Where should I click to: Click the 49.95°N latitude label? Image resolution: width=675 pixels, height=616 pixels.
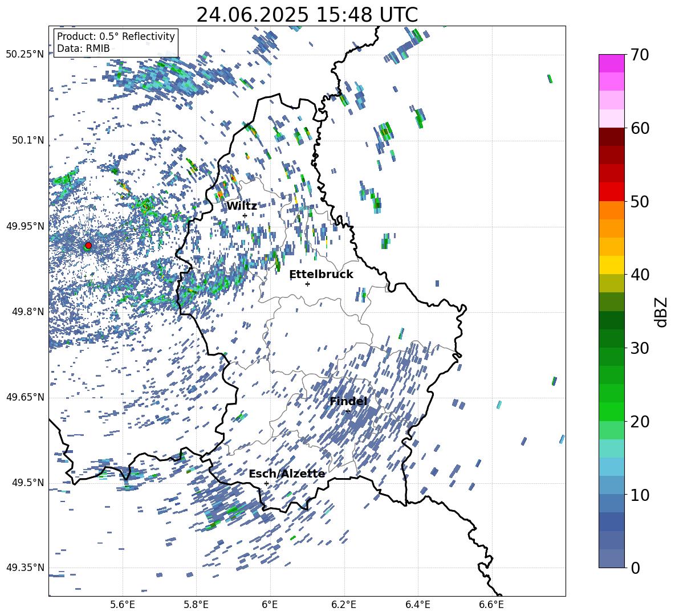[x=25, y=226]
